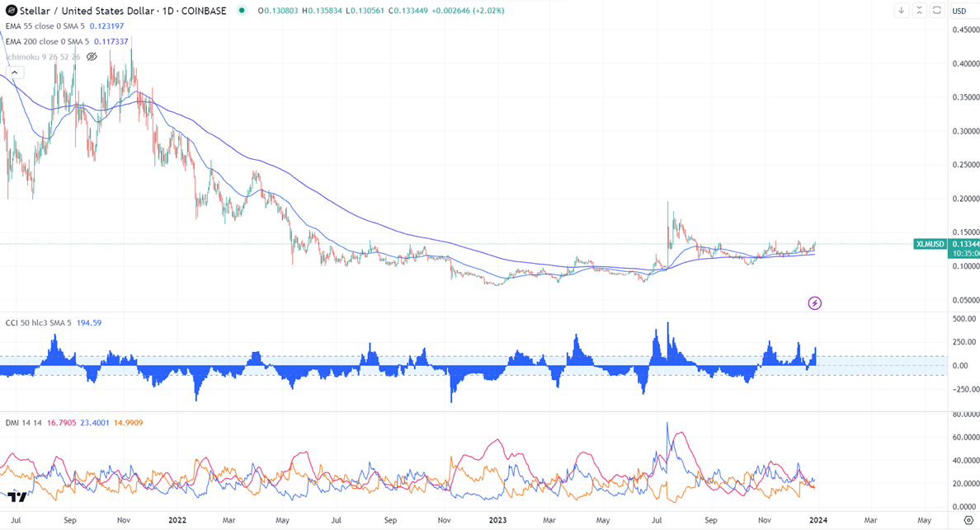Click 0.20000 on the price axis
Screen dimensions: 980x530
[x=965, y=199]
